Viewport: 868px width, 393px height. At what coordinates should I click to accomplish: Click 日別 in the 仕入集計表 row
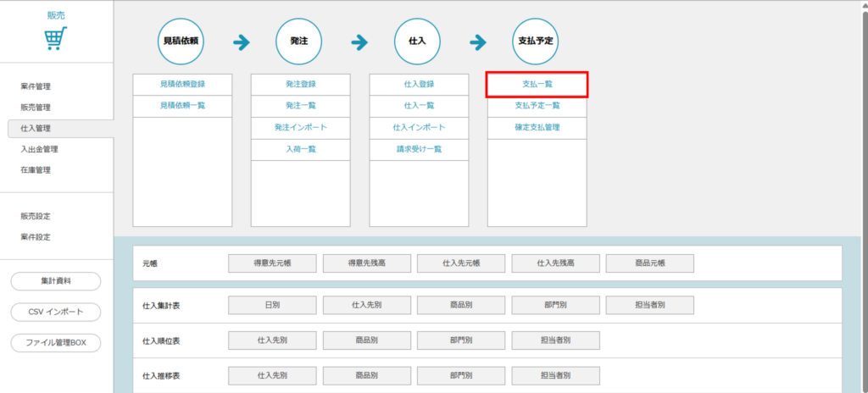point(272,305)
